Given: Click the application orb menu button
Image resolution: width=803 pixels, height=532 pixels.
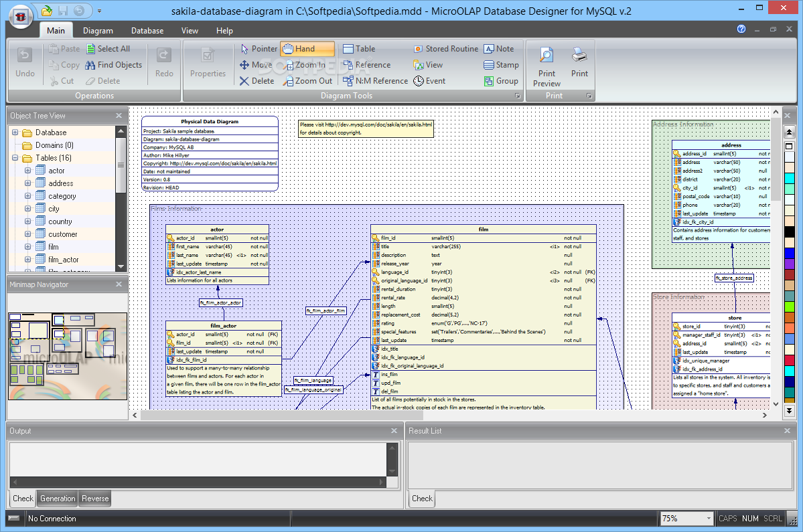Looking at the screenshot, I should tap(21, 16).
